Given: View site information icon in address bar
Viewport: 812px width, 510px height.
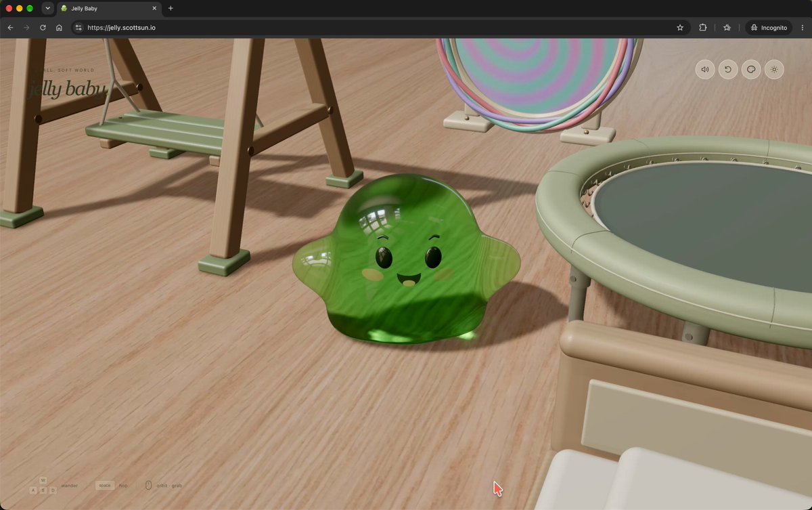Looking at the screenshot, I should [x=78, y=28].
